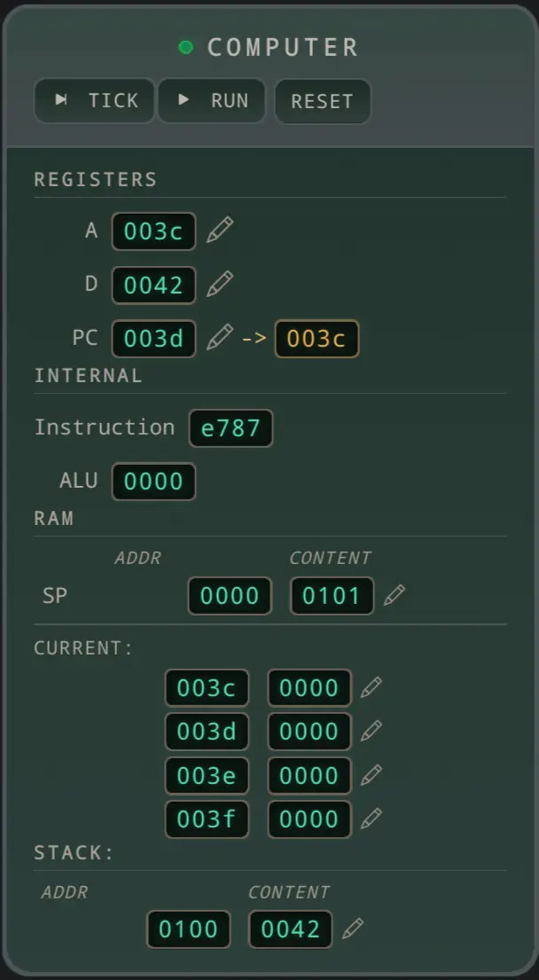Edit the D register pencil icon

pos(220,285)
